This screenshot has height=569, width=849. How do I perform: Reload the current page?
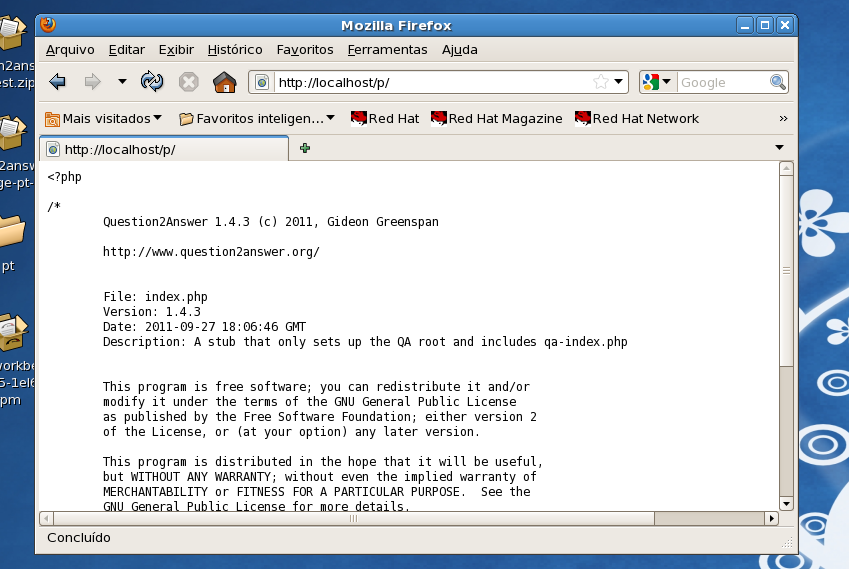[152, 82]
